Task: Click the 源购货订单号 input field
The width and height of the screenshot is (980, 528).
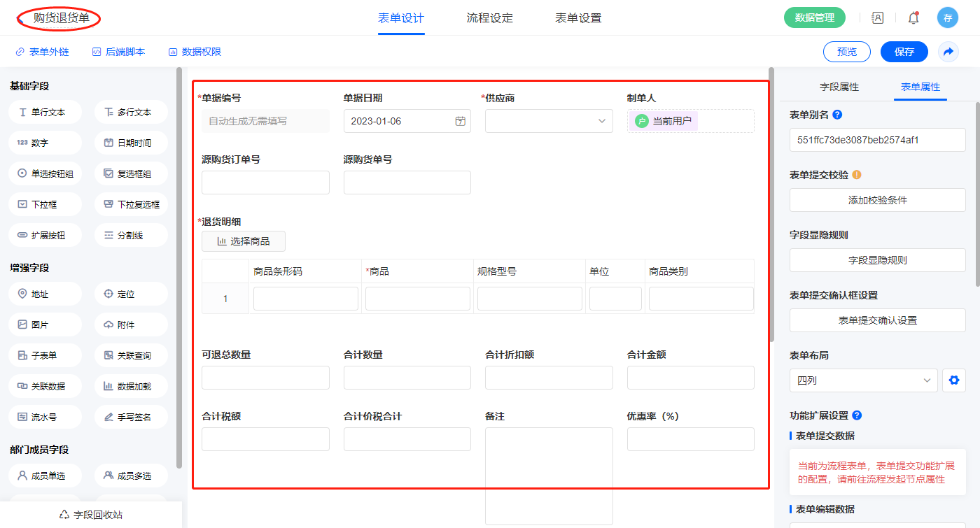Action: coord(265,183)
